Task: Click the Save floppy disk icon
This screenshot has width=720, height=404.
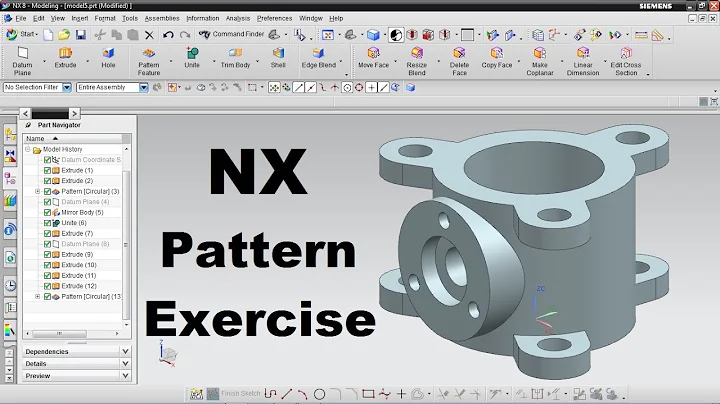Action: pyautogui.click(x=81, y=35)
